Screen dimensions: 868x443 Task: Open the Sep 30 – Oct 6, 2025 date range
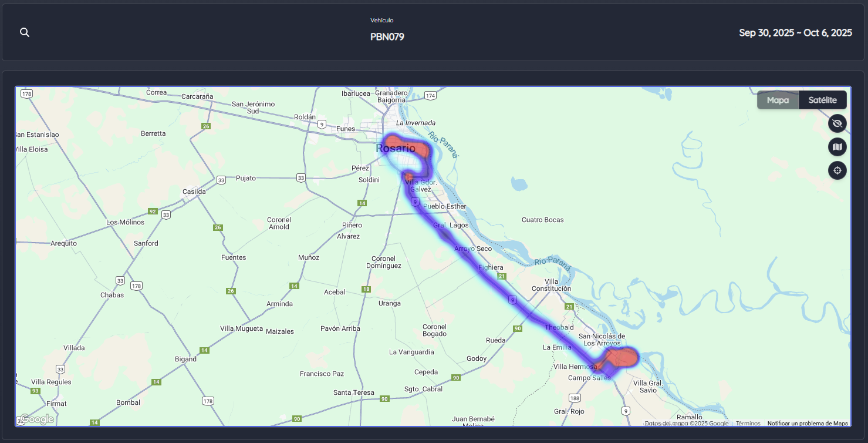pos(795,33)
